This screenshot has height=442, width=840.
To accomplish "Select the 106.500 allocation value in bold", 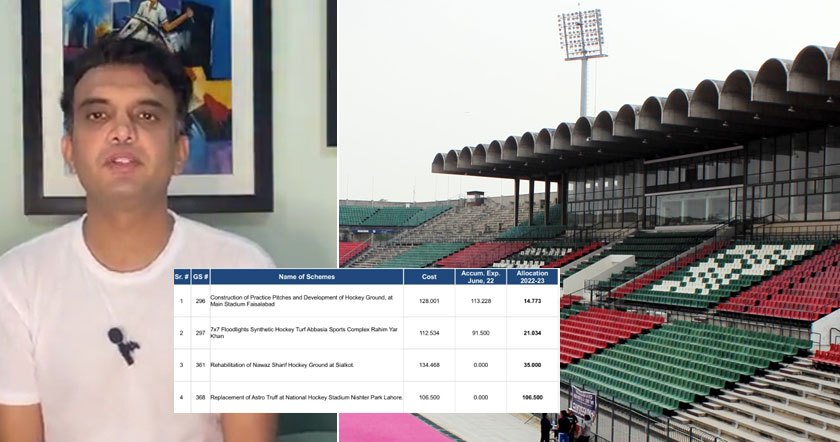I will (532, 398).
